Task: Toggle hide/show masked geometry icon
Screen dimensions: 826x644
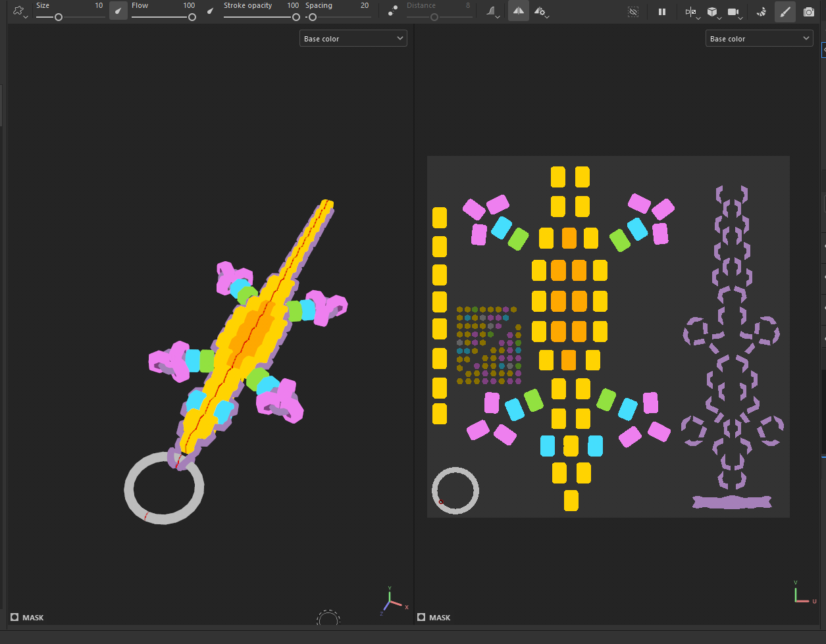Action: tap(633, 12)
